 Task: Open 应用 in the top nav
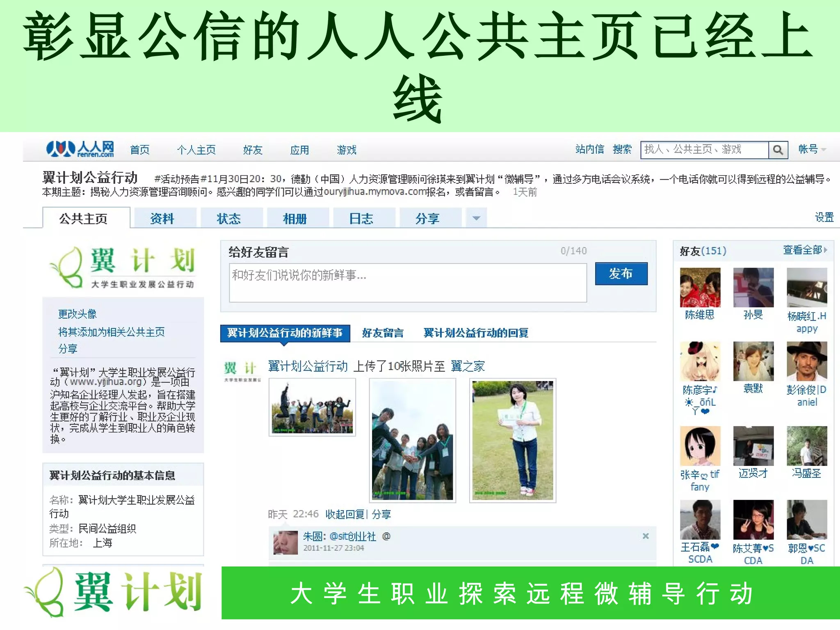pos(299,150)
